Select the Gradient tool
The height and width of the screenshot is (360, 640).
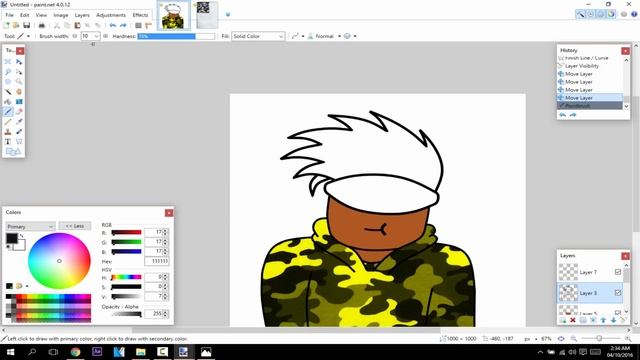19,102
